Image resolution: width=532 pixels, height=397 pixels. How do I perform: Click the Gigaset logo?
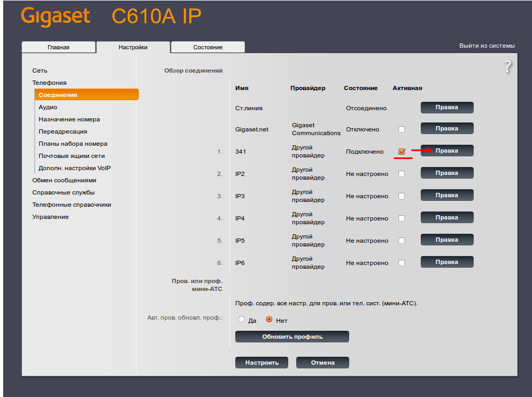[56, 16]
